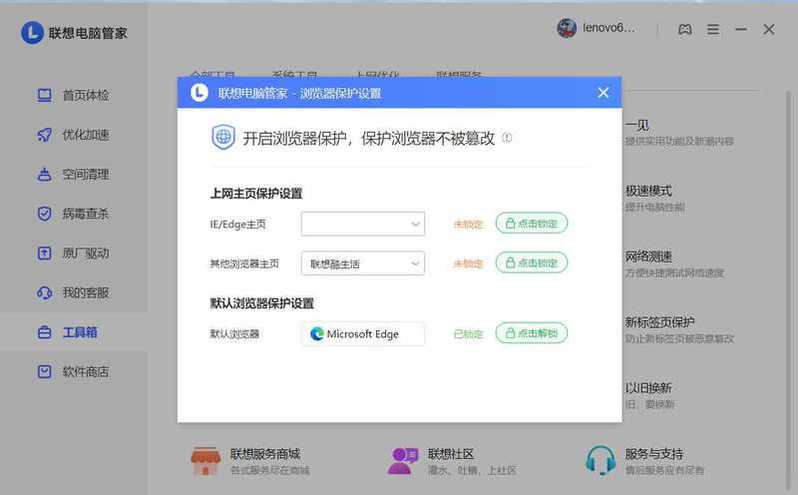
Task: Open 空间清理 in the sidebar
Action: click(74, 174)
